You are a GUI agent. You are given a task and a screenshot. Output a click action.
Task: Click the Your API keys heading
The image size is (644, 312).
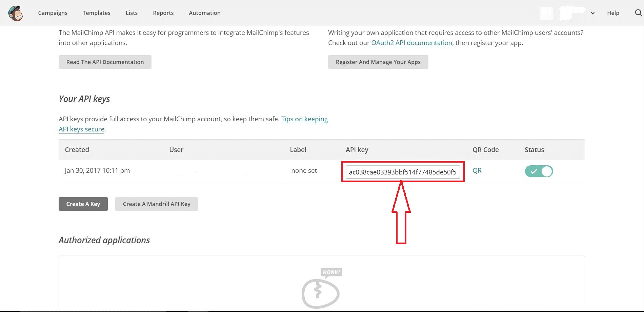(x=84, y=99)
